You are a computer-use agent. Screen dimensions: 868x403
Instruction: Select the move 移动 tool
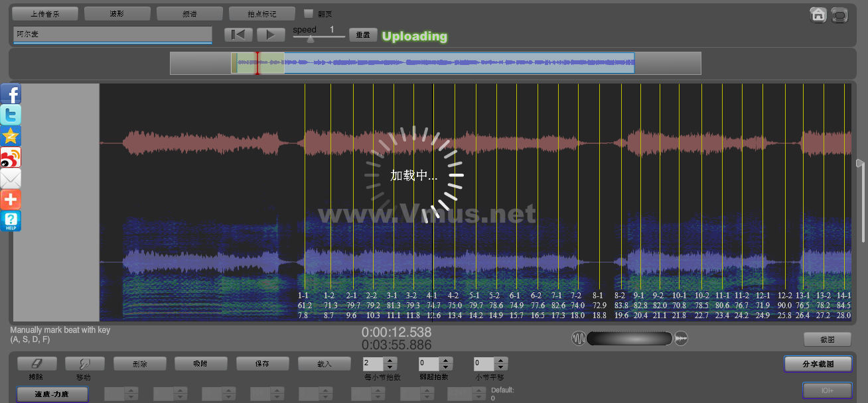(x=84, y=364)
